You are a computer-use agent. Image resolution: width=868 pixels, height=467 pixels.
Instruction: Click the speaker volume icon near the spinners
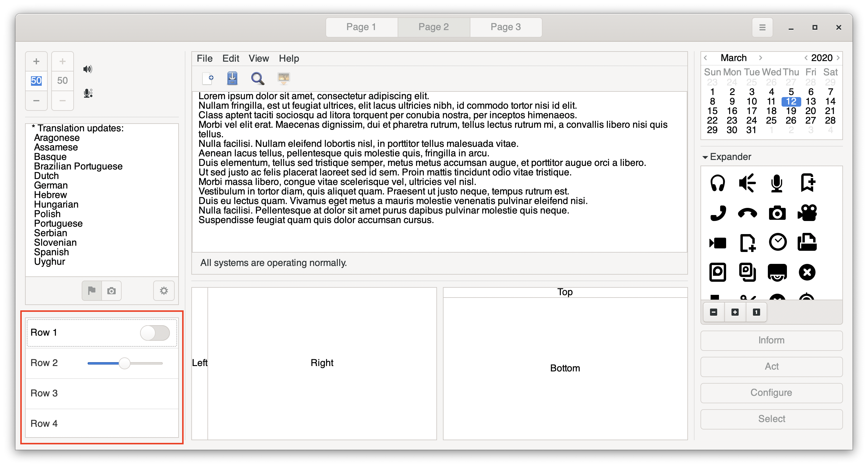(87, 69)
